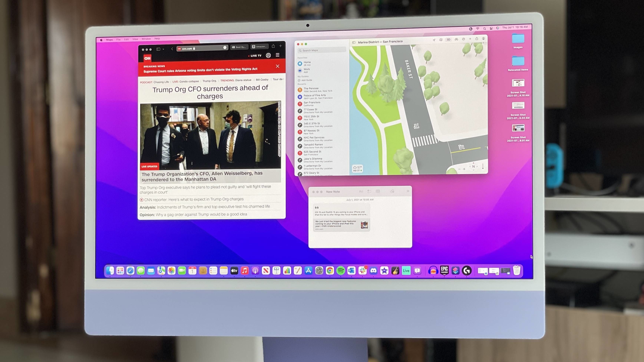Click Directions icon in Maps toolbar
This screenshot has height=362, width=644.
click(x=463, y=39)
